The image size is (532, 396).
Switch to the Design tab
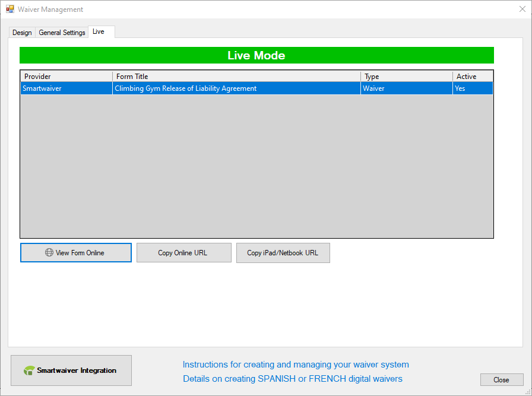point(22,33)
